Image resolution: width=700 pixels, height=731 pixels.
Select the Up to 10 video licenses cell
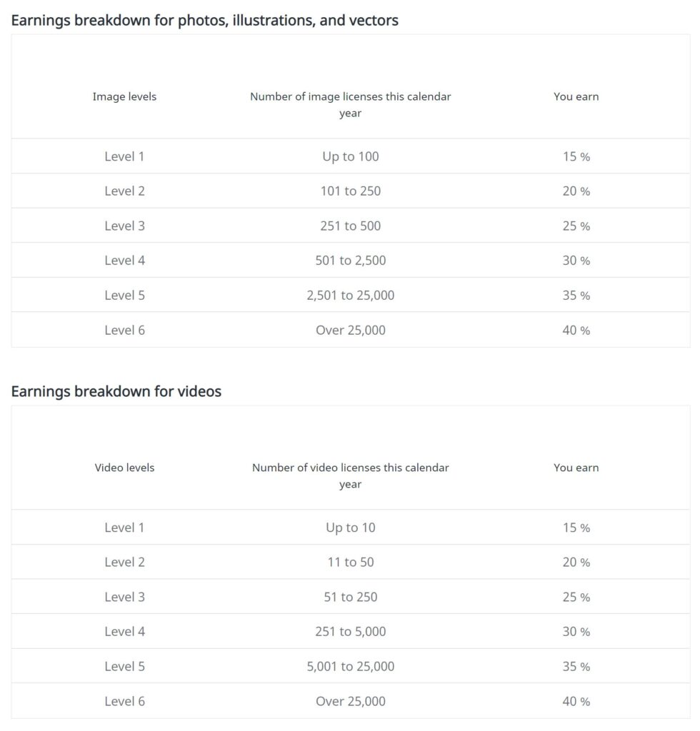(350, 528)
